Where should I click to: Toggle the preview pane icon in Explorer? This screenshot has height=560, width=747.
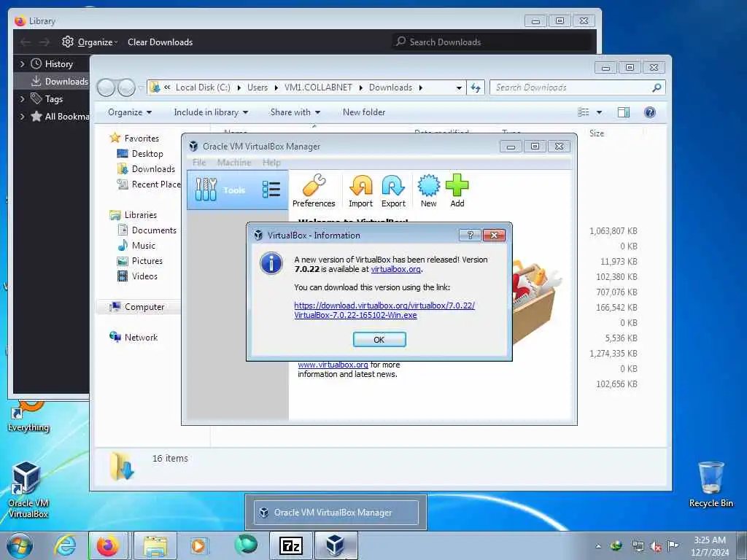(623, 112)
